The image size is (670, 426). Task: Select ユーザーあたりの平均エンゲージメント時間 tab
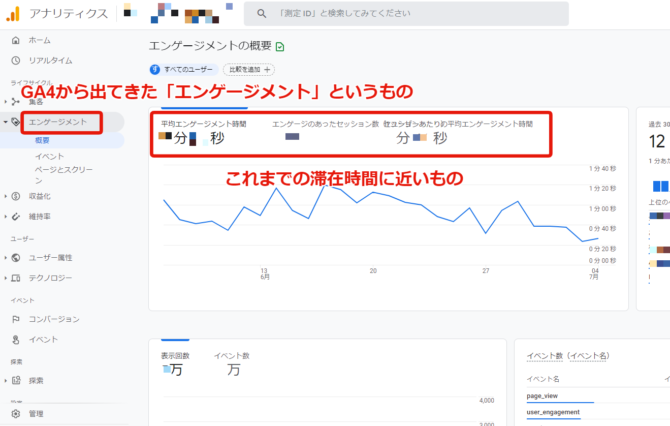click(458, 132)
